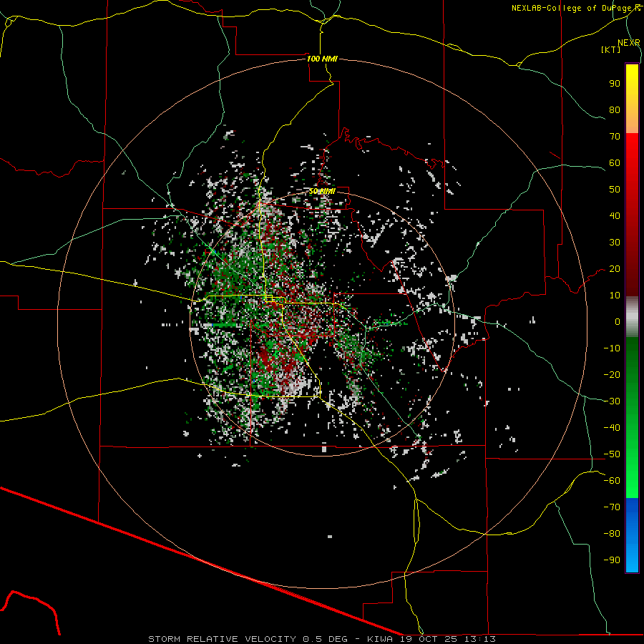Viewport: 644px width, 644px height.
Task: Select the -10 value on velocity scale
Action: pos(612,348)
